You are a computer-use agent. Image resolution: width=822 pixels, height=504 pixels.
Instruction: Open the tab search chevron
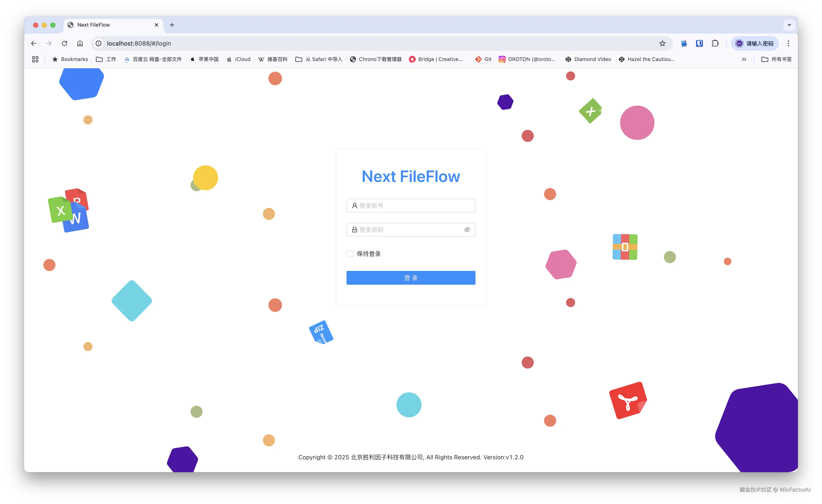(x=789, y=25)
